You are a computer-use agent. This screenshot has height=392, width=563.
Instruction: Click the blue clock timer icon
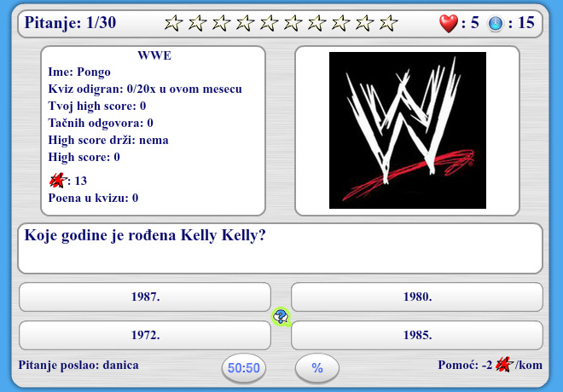[x=496, y=24]
